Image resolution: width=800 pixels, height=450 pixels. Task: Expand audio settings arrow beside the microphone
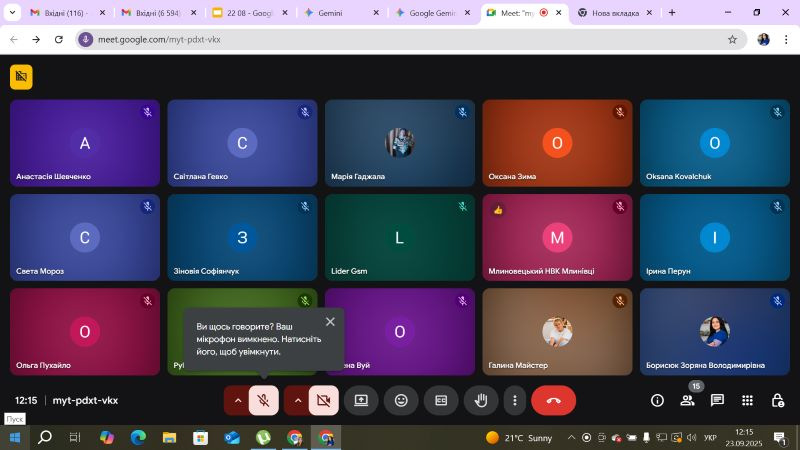[237, 400]
